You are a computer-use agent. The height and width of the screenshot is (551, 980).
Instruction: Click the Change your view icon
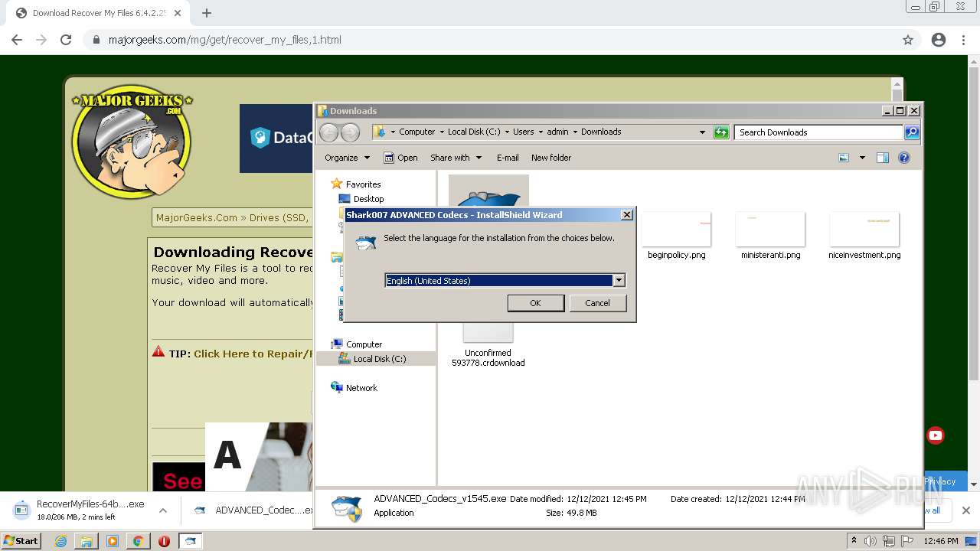844,158
